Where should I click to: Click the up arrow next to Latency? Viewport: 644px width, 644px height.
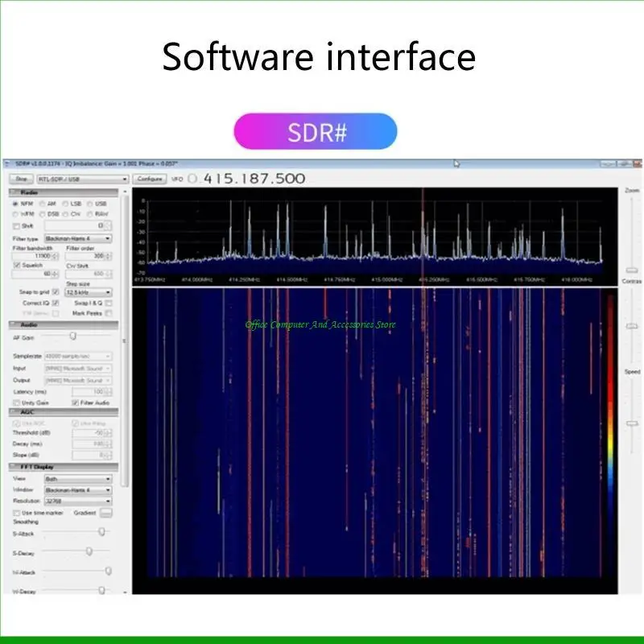(108, 389)
